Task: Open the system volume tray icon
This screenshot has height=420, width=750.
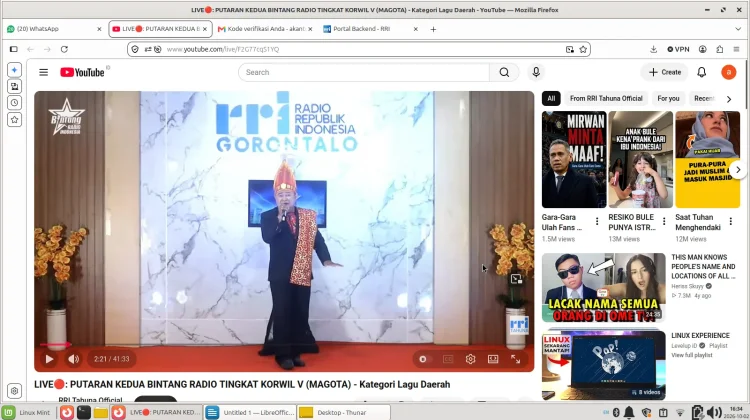Action: 714,412
